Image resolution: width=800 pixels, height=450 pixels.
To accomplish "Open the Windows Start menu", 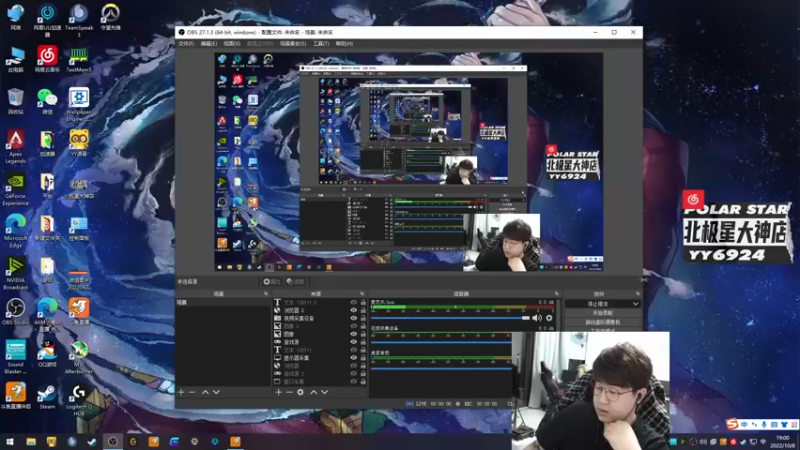I will click(10, 442).
